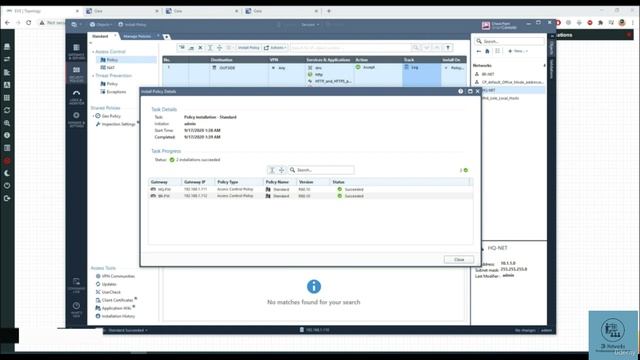Open the Standard Succeeded status dropdown

click(x=127, y=330)
